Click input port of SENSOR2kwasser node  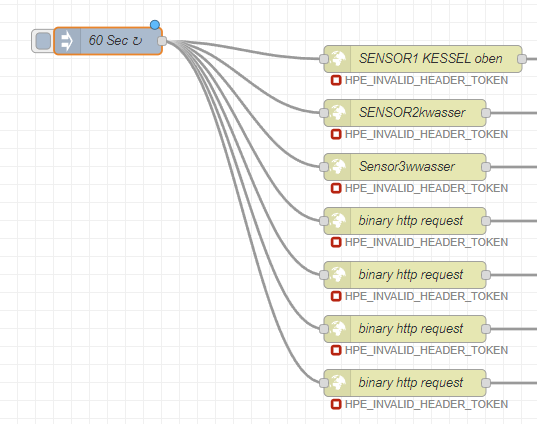pyautogui.click(x=324, y=113)
